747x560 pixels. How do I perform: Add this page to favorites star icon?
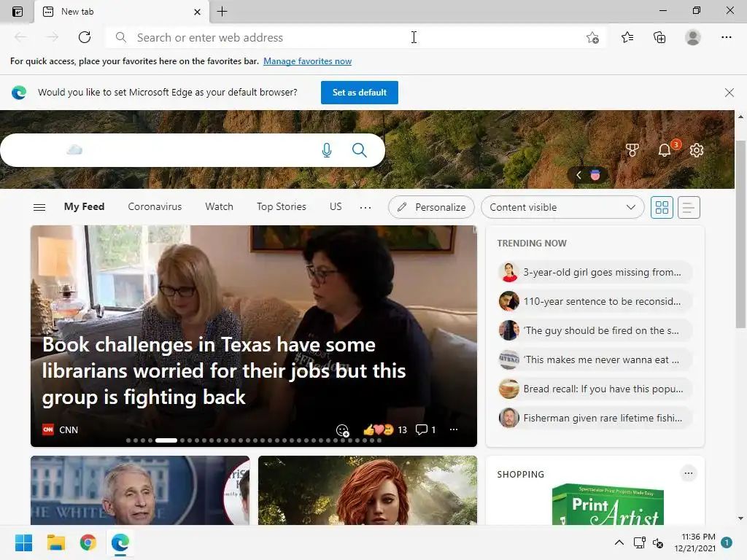(592, 38)
